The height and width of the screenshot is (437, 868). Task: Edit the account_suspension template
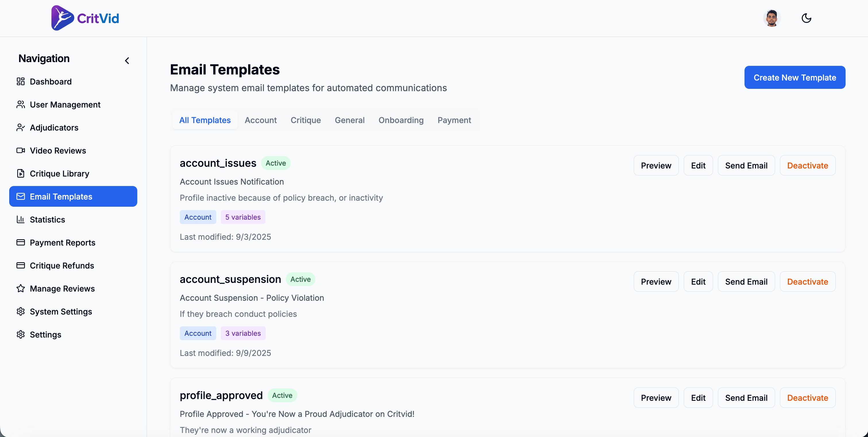click(698, 281)
